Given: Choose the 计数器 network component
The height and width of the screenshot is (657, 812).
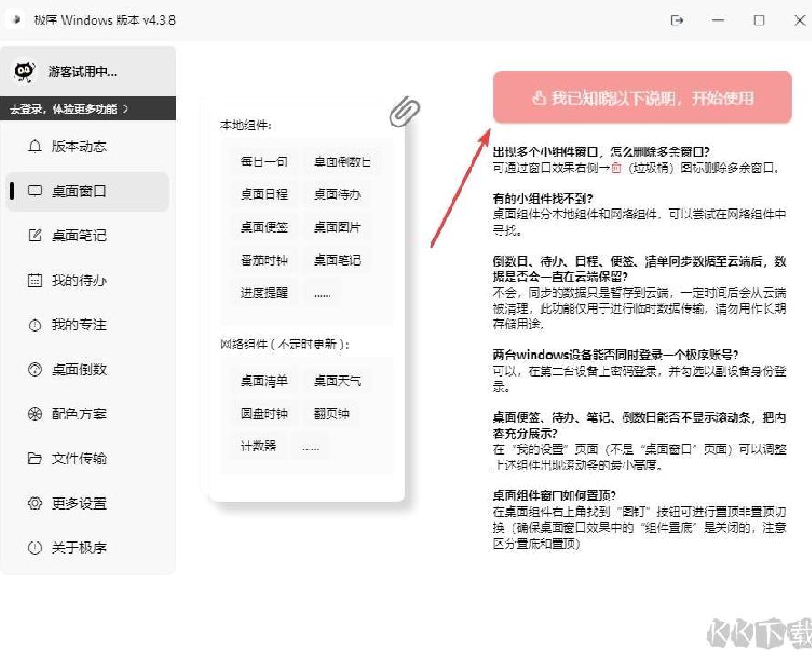Looking at the screenshot, I should (x=259, y=446).
